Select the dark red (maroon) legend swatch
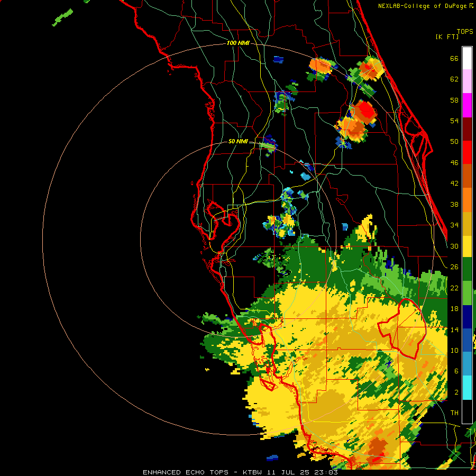The image size is (476, 476). pos(467,129)
